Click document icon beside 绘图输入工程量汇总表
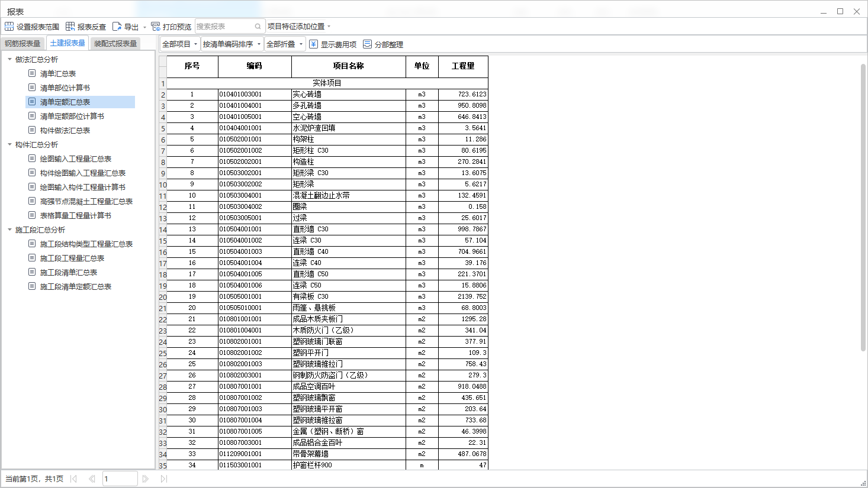The image size is (868, 488). [x=32, y=159]
